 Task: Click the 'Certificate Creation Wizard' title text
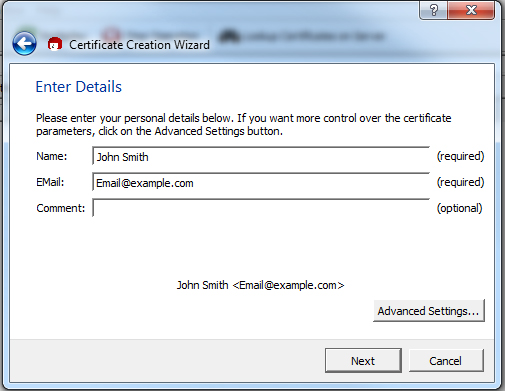(139, 45)
